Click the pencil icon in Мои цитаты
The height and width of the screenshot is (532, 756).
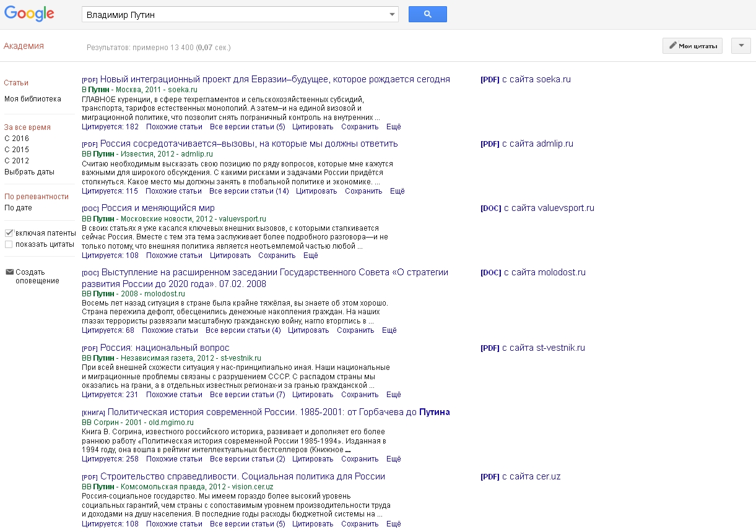[672, 46]
